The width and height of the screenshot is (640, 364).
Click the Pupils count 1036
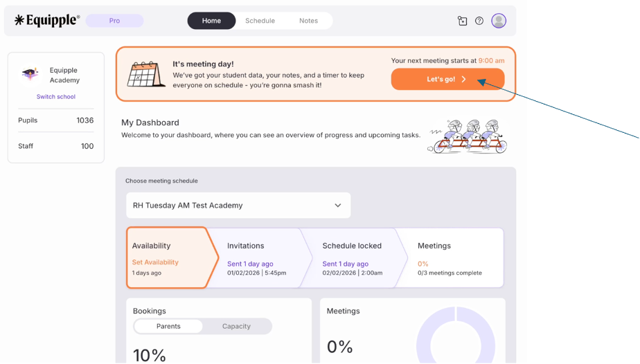(85, 120)
